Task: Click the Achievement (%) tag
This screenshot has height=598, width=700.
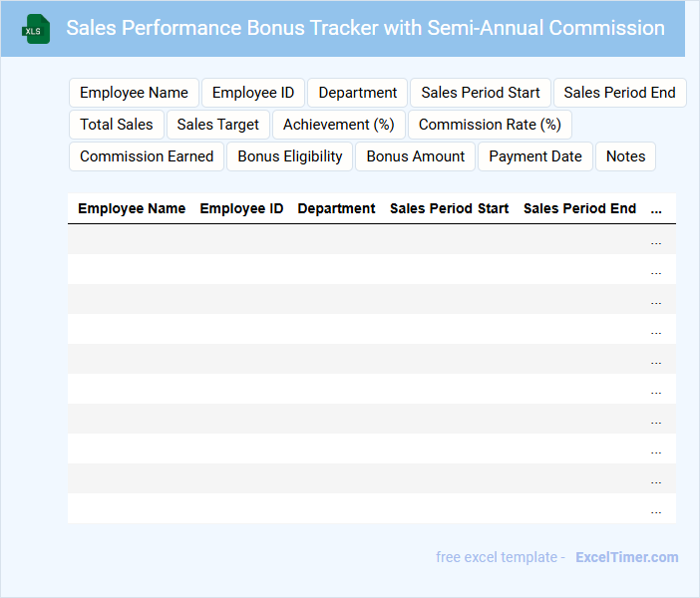Action: [x=339, y=125]
